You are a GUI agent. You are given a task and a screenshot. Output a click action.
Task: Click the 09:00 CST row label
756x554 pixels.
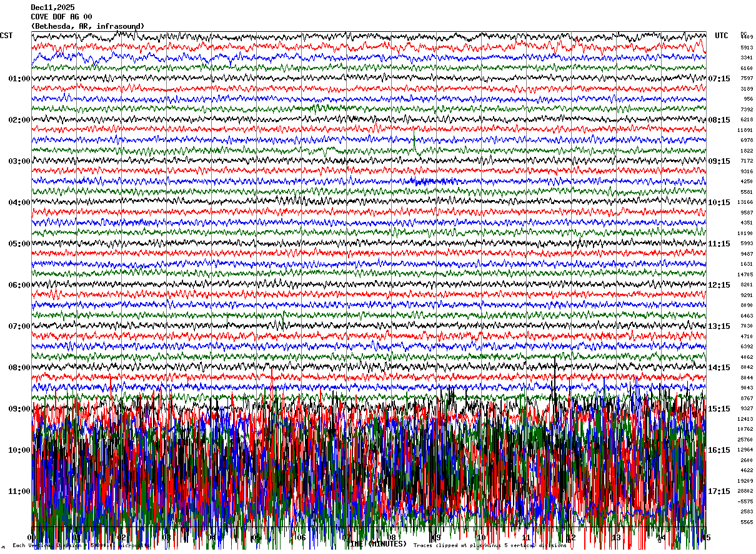click(x=19, y=409)
